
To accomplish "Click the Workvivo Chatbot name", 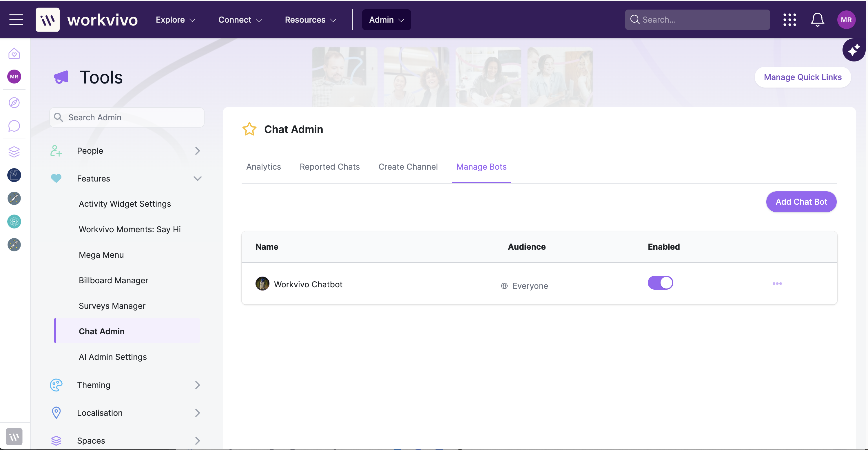I will [x=308, y=284].
